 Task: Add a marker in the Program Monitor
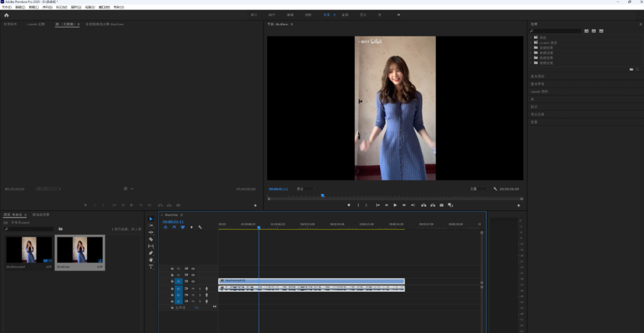pos(349,205)
